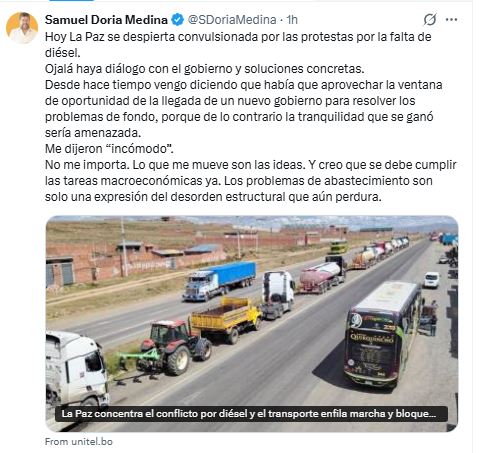Click the Samuel Doria Medina display name
Screen dimensions: 490x453
click(x=106, y=20)
